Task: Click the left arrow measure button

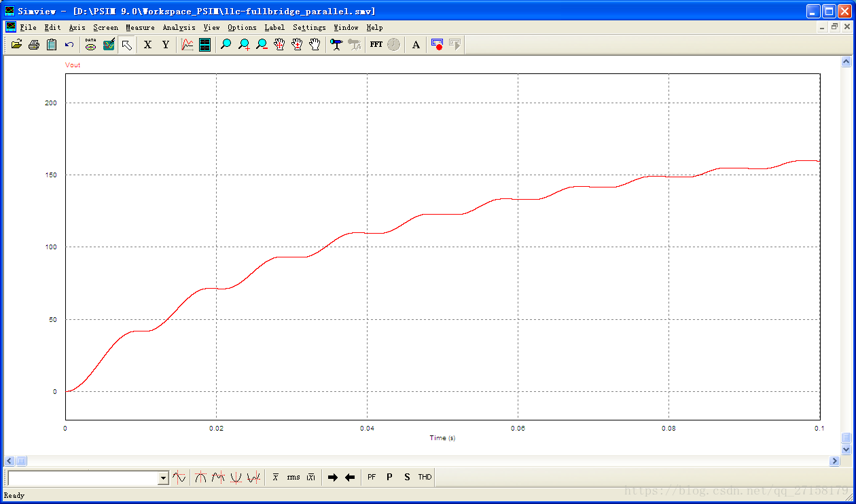Action: tap(350, 478)
